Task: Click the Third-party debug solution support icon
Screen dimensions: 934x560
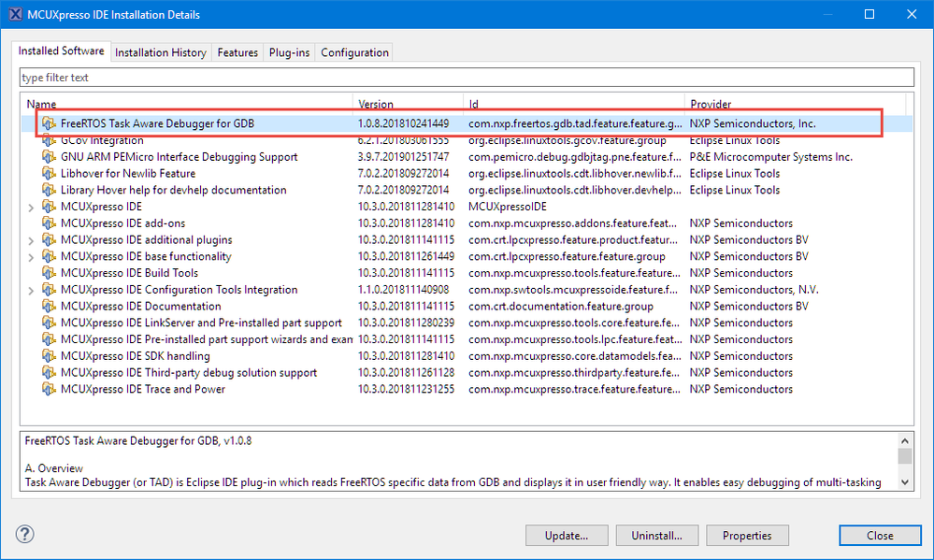Action: [x=49, y=373]
